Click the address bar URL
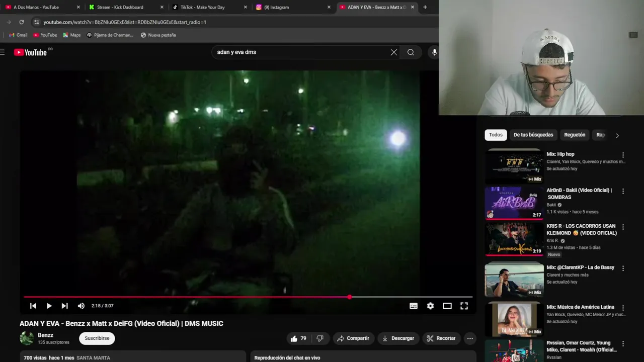 click(125, 22)
